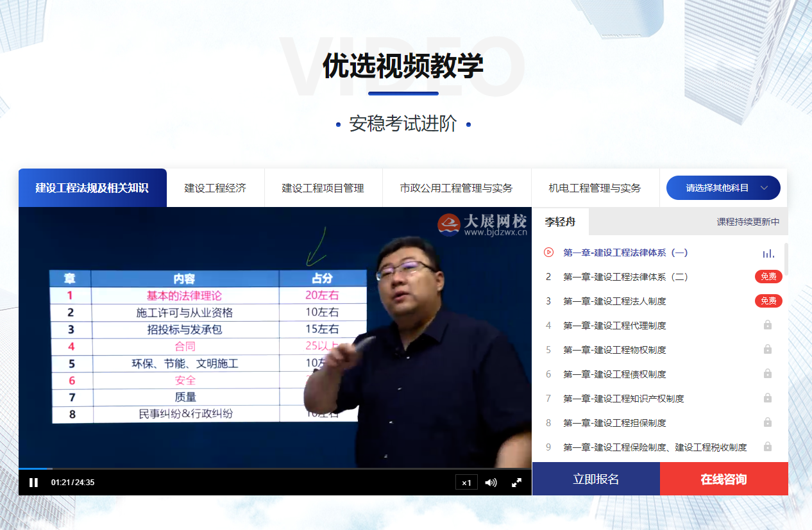The width and height of the screenshot is (812, 530).
Task: Click the 免费 badge on lesson 2
Action: pos(768,277)
